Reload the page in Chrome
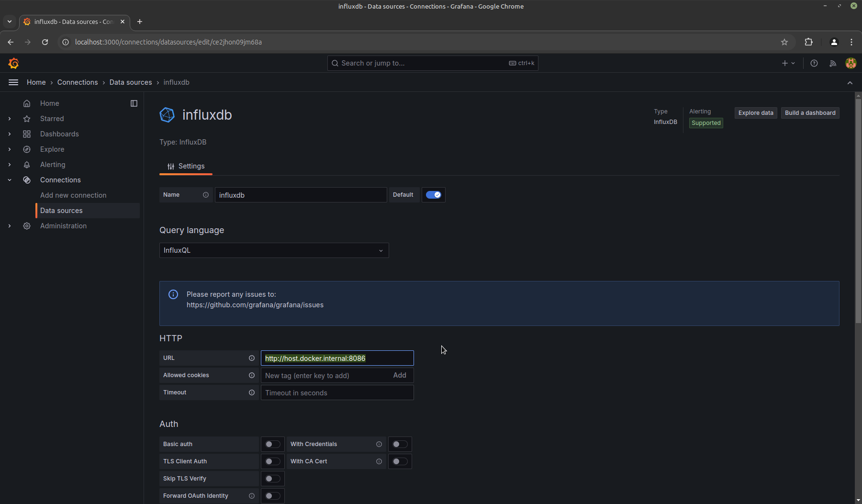The image size is (862, 504). (45, 42)
